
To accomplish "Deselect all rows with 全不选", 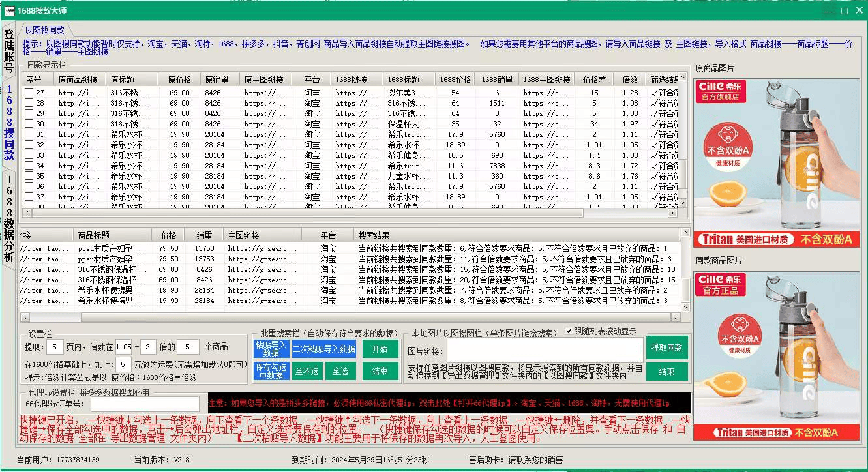I will 307,371.
